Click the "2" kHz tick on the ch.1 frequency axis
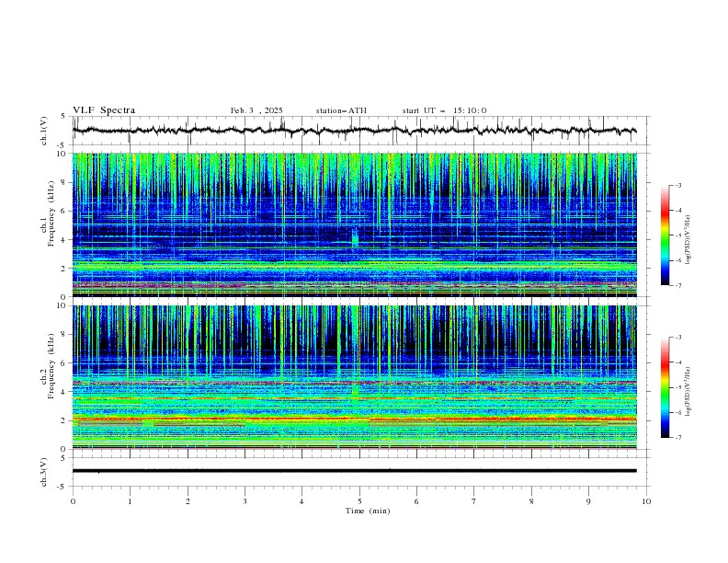Viewport: 728px width, 563px height. tap(63, 268)
